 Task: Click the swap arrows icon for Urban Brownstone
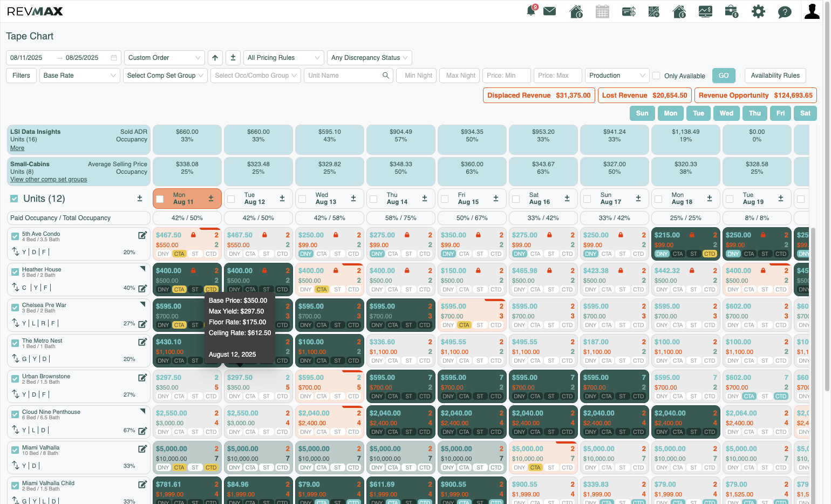(x=15, y=394)
